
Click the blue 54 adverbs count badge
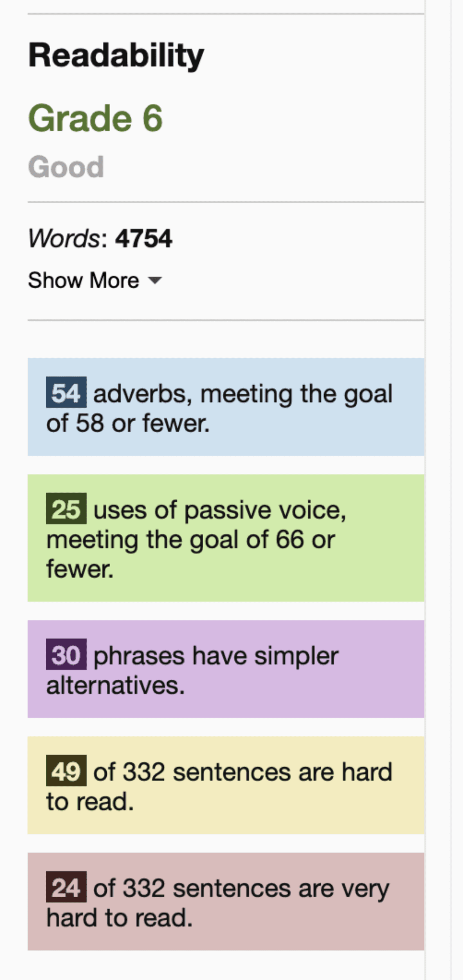coord(66,392)
